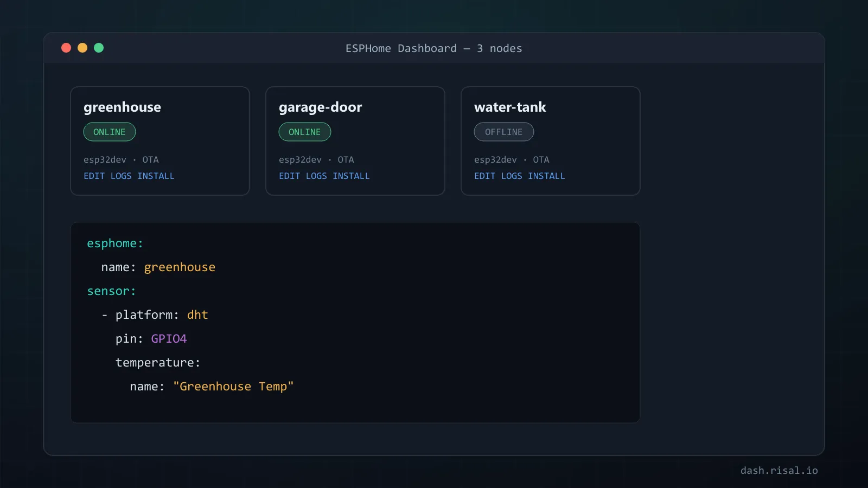The image size is (868, 488).
Task: Select the greenhouse card title
Action: [122, 107]
